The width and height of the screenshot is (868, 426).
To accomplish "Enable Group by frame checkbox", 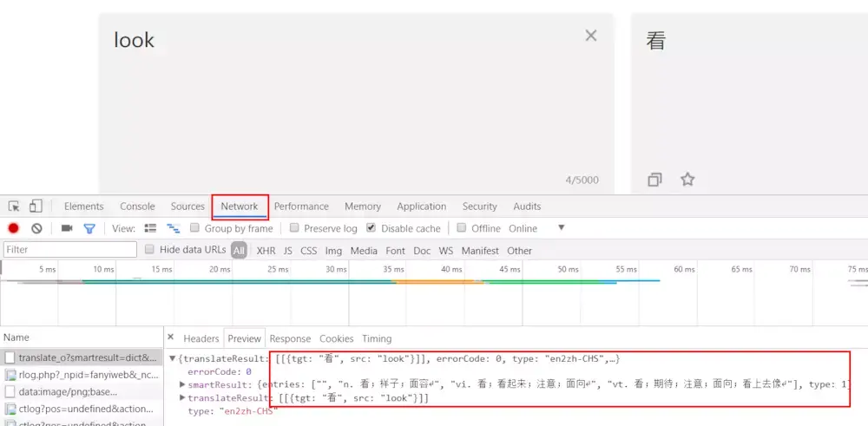I will click(194, 228).
